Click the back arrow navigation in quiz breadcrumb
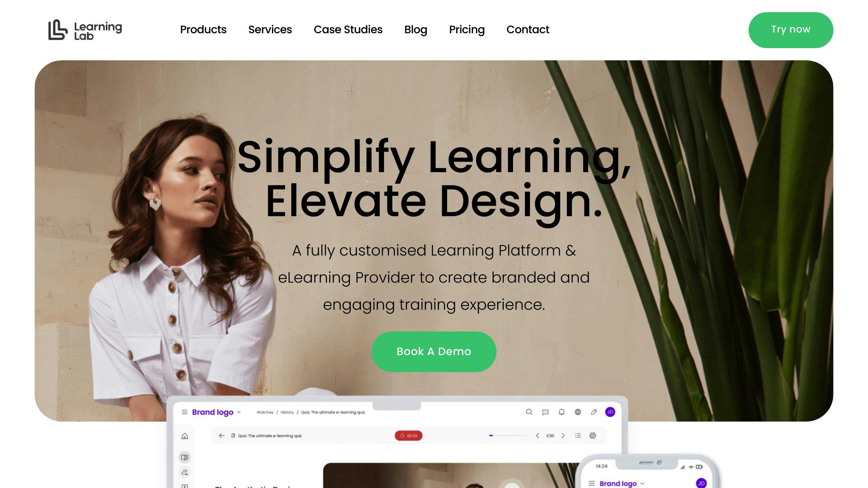Screen dimensions: 868x488 (x=221, y=435)
